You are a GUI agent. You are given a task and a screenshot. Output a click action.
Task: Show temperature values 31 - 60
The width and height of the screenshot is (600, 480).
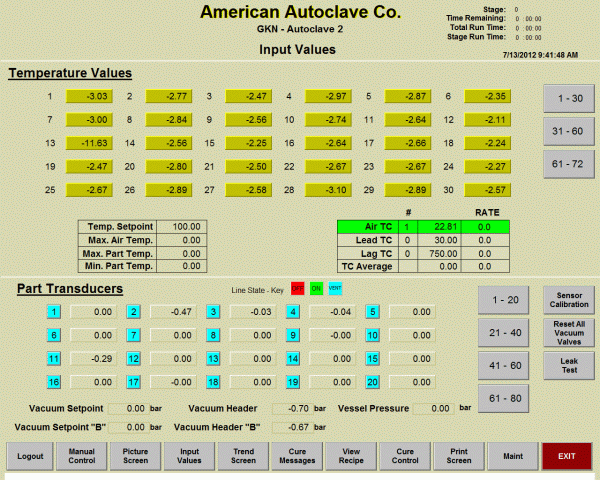pyautogui.click(x=569, y=131)
